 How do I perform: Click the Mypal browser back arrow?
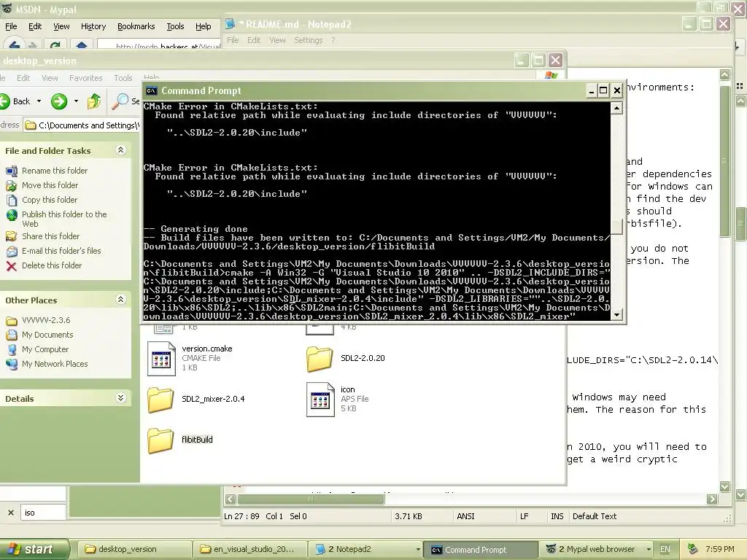[x=14, y=46]
